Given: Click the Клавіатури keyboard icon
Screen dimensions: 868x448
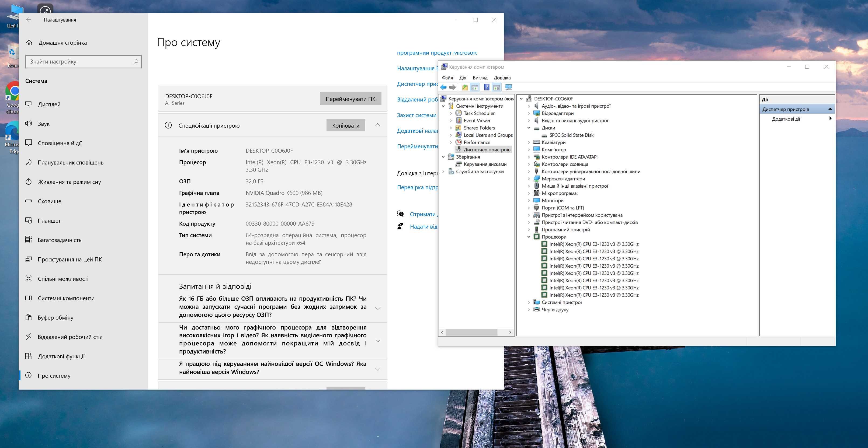Looking at the screenshot, I should [x=536, y=142].
